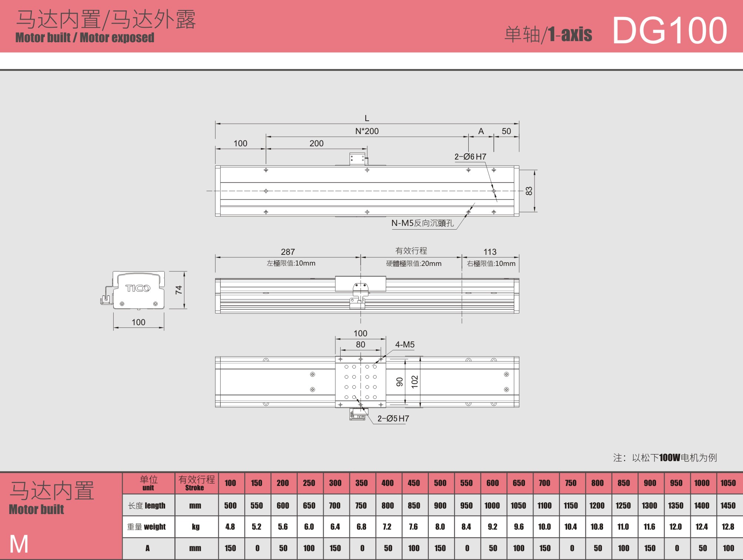Select stroke column header '150'
743x560 pixels.
click(257, 483)
